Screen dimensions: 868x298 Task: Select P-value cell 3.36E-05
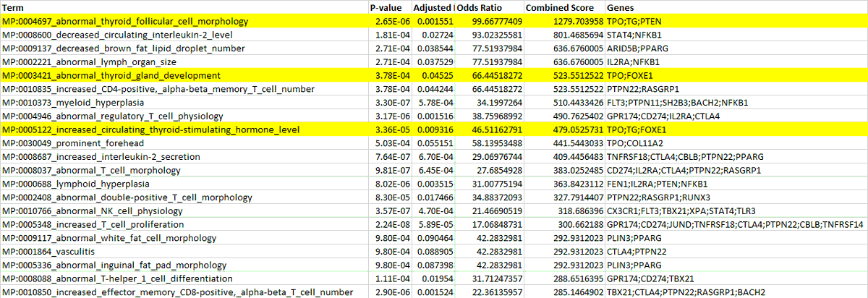[389, 129]
